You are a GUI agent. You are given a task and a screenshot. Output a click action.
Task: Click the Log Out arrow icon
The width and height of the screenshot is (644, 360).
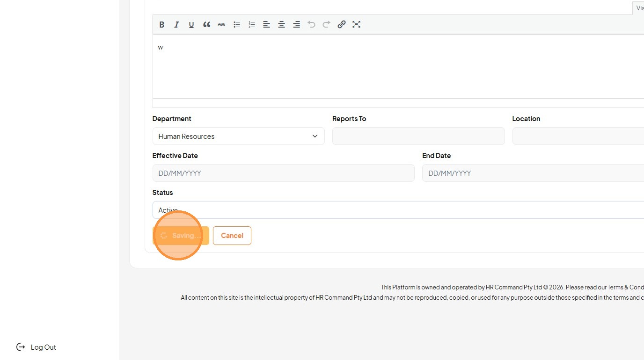coord(21,347)
